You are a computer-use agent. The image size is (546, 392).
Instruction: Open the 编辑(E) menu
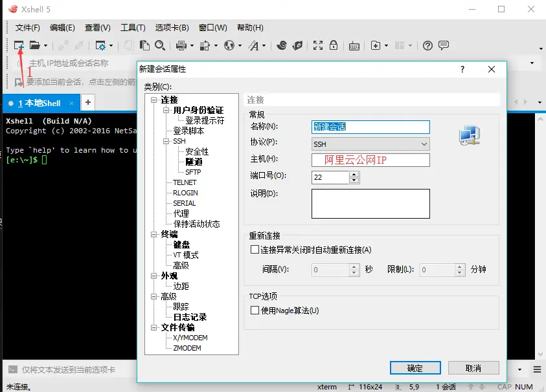coord(62,27)
